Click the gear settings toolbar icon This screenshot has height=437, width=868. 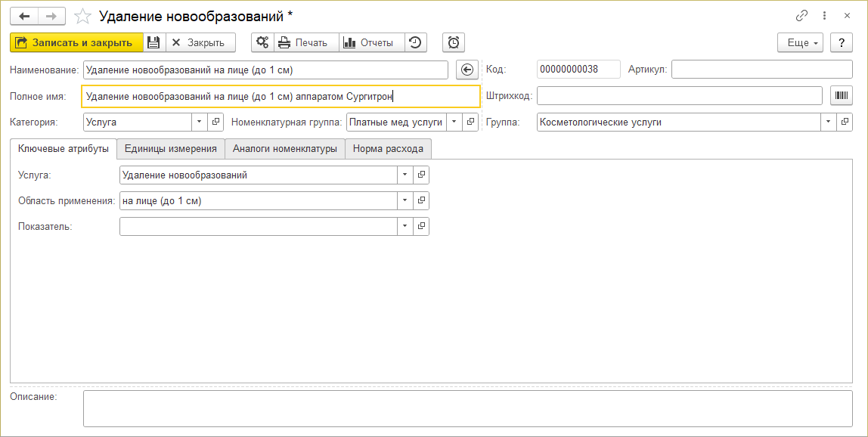(262, 42)
